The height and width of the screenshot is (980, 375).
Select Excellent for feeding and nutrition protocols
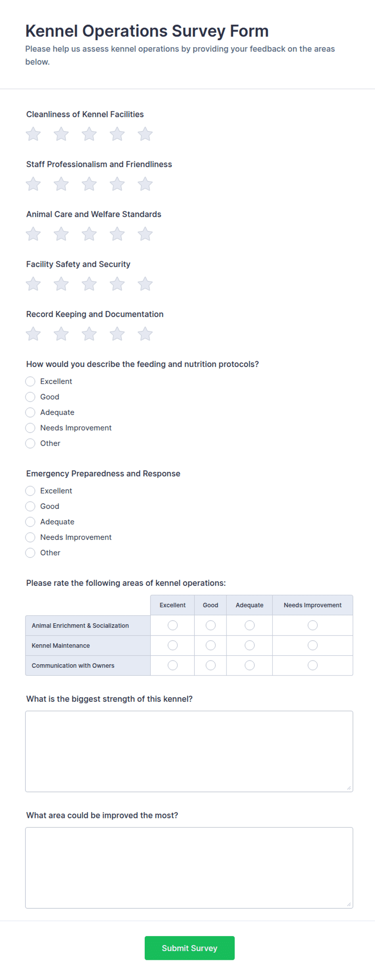30,381
